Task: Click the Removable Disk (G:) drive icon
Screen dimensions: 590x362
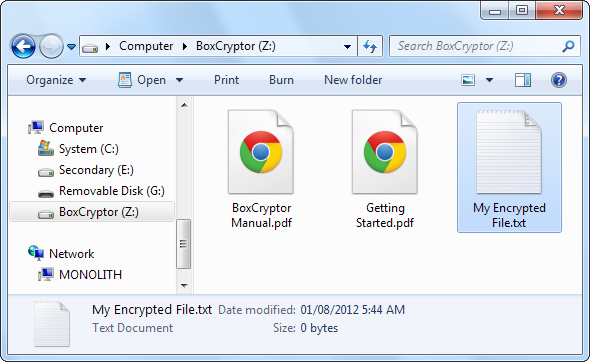Action: click(x=46, y=194)
